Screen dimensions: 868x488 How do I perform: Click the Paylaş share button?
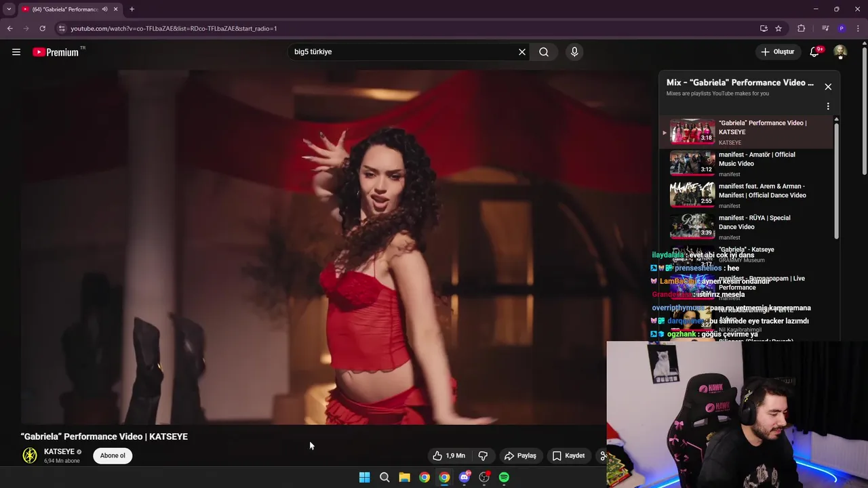pos(520,456)
